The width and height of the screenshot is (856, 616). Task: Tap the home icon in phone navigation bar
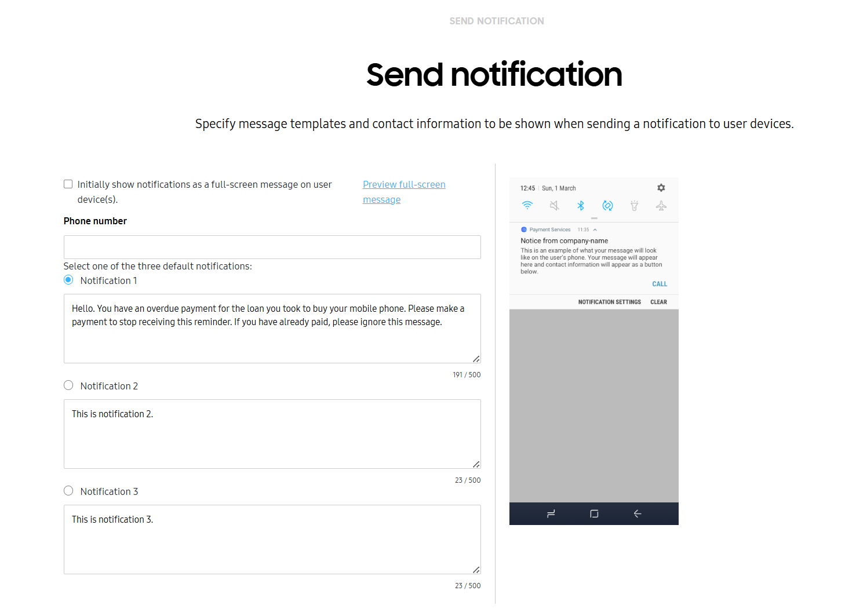pyautogui.click(x=594, y=513)
